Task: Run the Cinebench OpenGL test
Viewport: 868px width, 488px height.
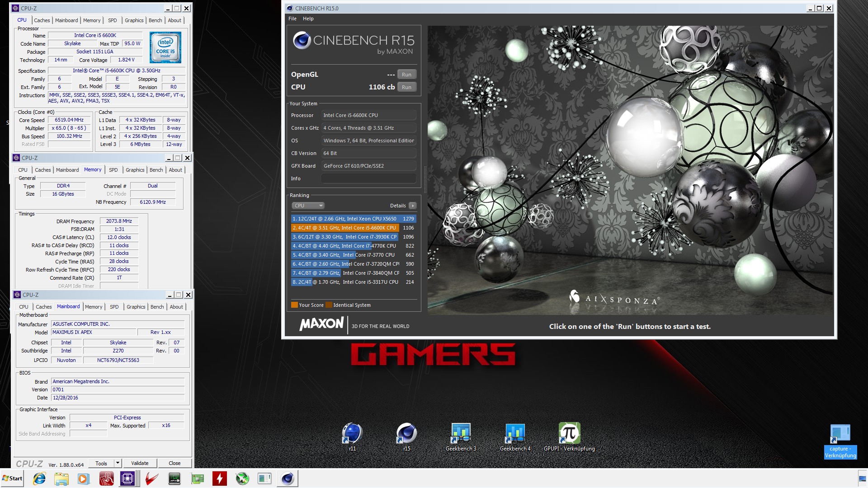Action: pos(406,75)
